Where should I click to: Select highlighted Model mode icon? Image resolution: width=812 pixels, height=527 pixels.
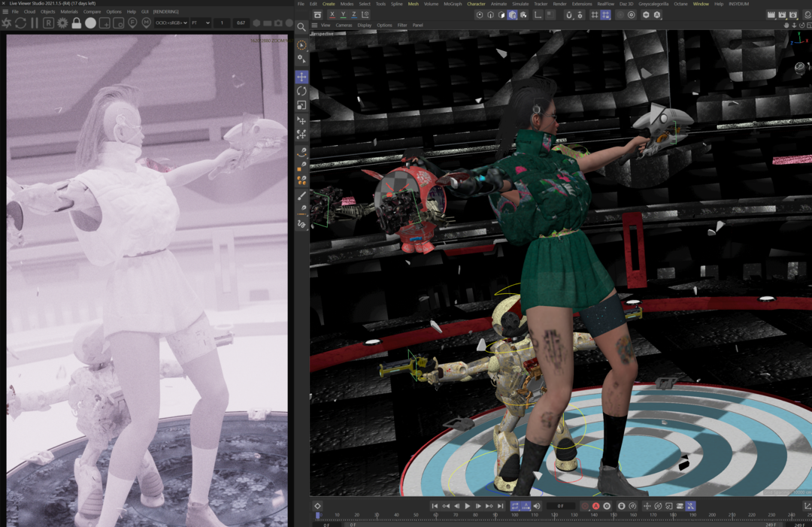[512, 15]
